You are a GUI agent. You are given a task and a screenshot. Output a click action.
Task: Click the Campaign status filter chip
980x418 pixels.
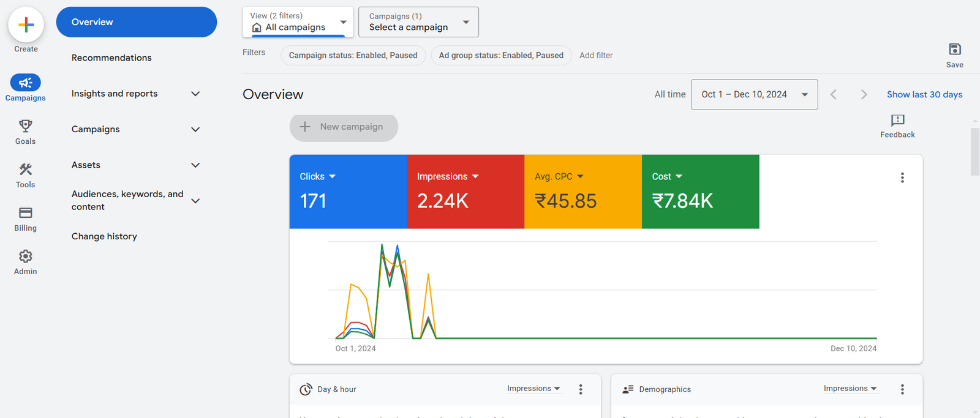tap(353, 55)
